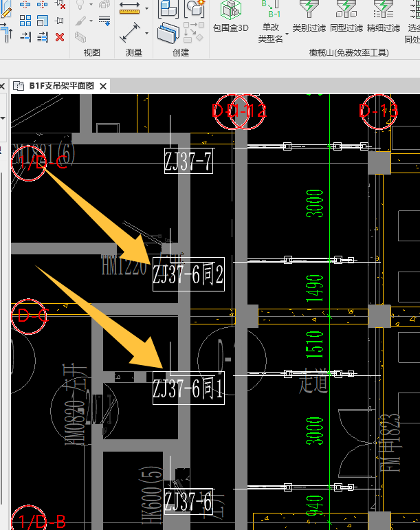Select the 同型过滤 same-type filter

(x=346, y=17)
